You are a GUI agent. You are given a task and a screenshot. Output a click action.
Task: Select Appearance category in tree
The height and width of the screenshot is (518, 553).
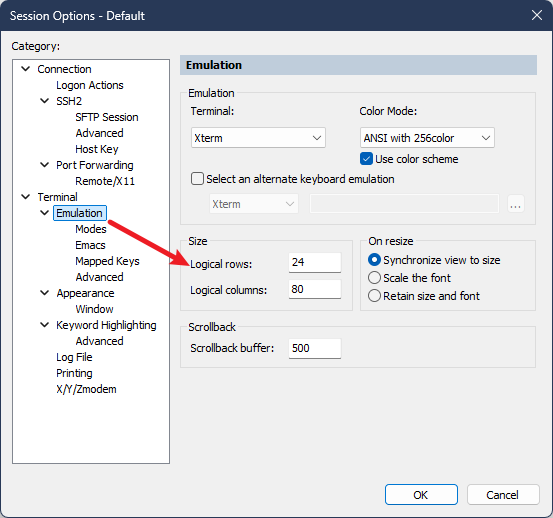click(85, 293)
